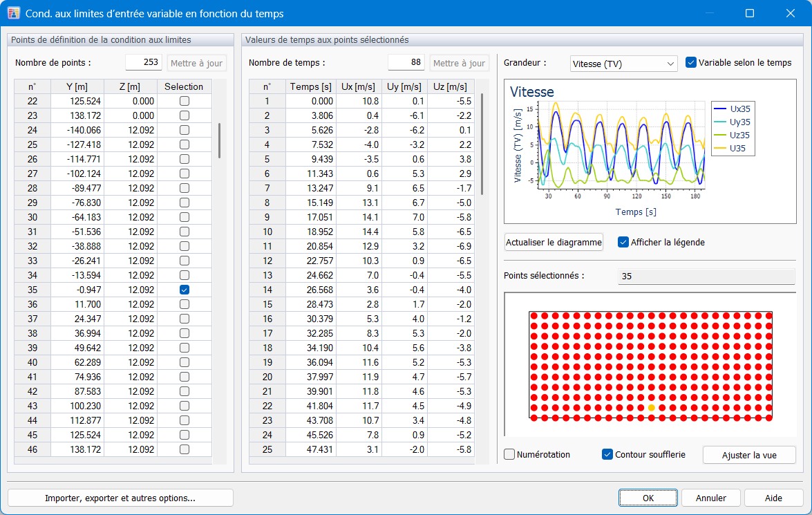This screenshot has width=812, height=515.
Task: Click the Temps [s] column header
Action: coord(311,86)
